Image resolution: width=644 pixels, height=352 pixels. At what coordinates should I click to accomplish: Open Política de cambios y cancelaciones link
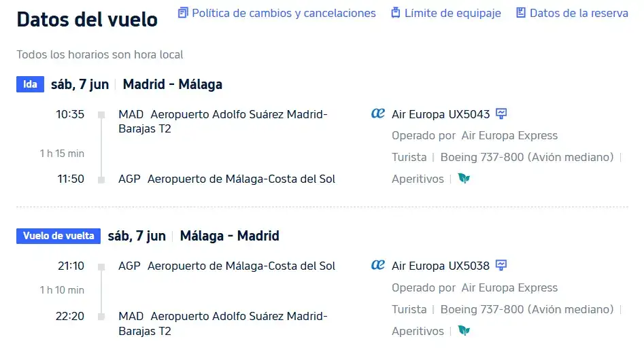(284, 13)
